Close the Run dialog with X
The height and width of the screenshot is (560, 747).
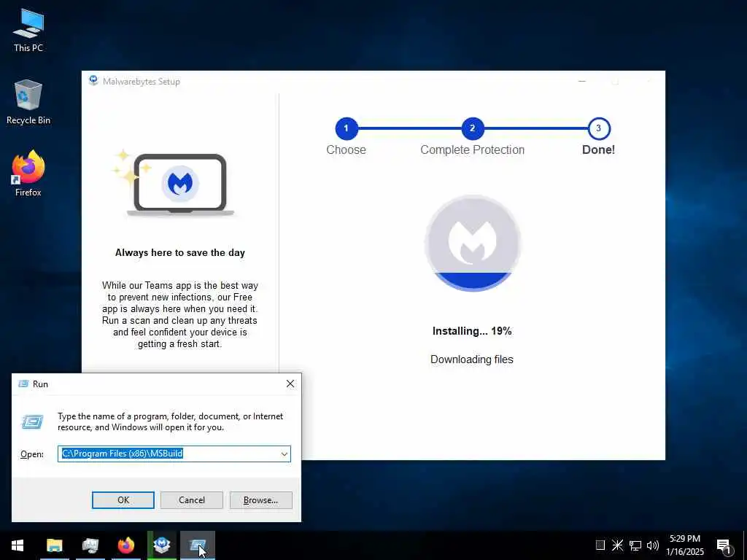click(290, 384)
